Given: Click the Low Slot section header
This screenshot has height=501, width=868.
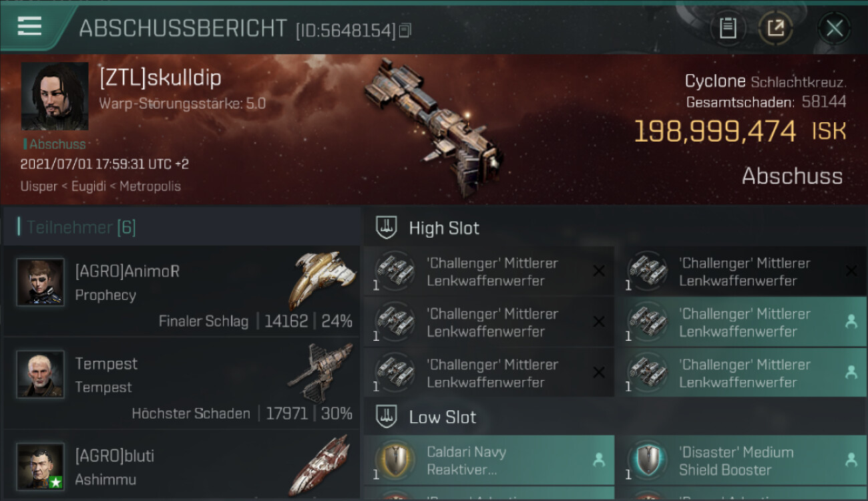Looking at the screenshot, I should [616, 417].
